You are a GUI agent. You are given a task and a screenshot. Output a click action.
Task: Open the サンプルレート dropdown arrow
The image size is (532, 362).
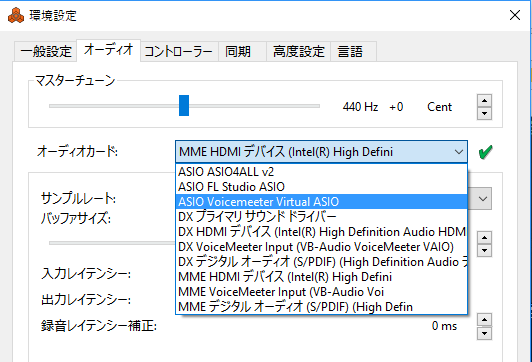click(483, 198)
